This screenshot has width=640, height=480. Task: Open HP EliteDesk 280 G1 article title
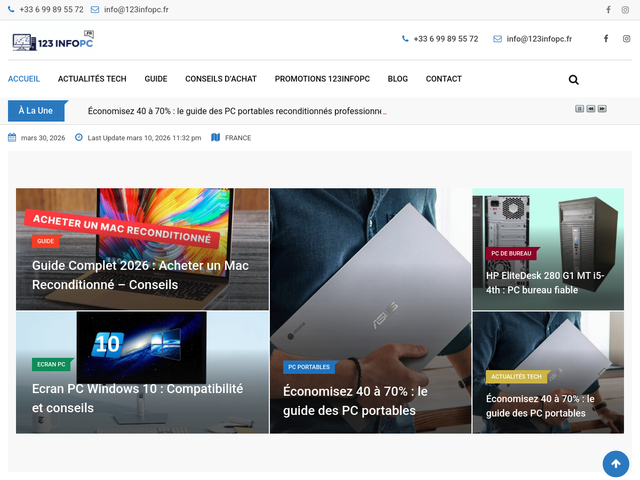(545, 283)
